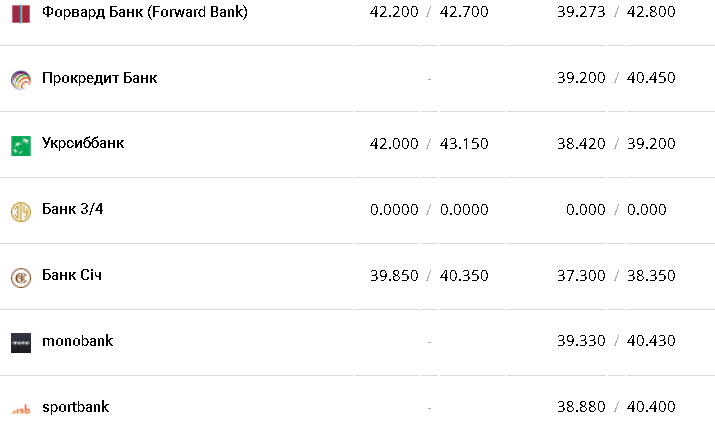The height and width of the screenshot is (438, 715).
Task: Click the Банк Січ logo icon
Action: coord(21,277)
